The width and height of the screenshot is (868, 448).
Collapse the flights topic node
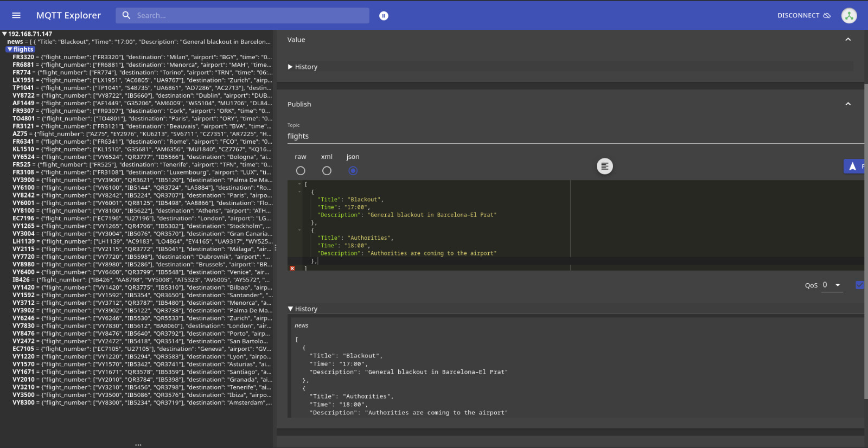(x=9, y=49)
